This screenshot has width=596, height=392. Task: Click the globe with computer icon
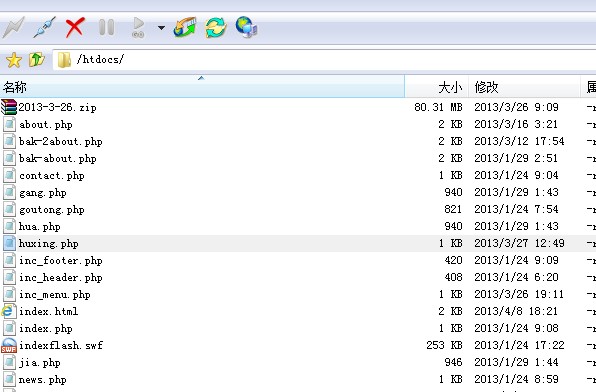[x=246, y=27]
